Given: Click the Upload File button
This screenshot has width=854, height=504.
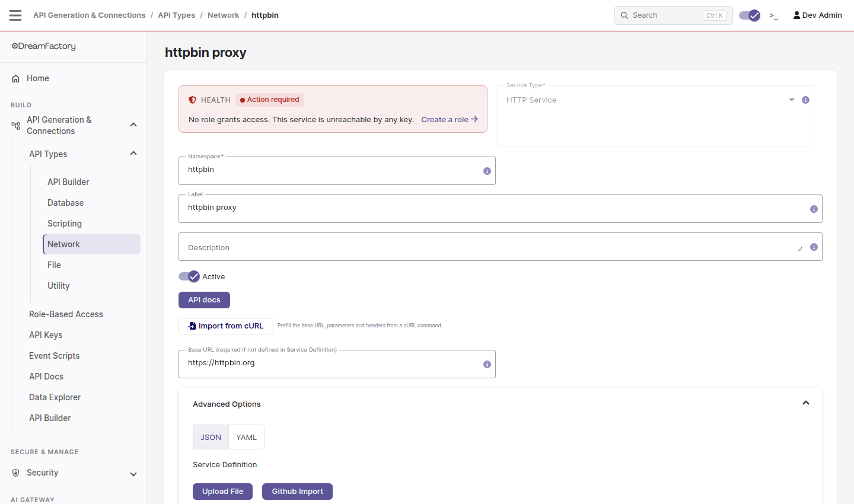Looking at the screenshot, I should (222, 492).
